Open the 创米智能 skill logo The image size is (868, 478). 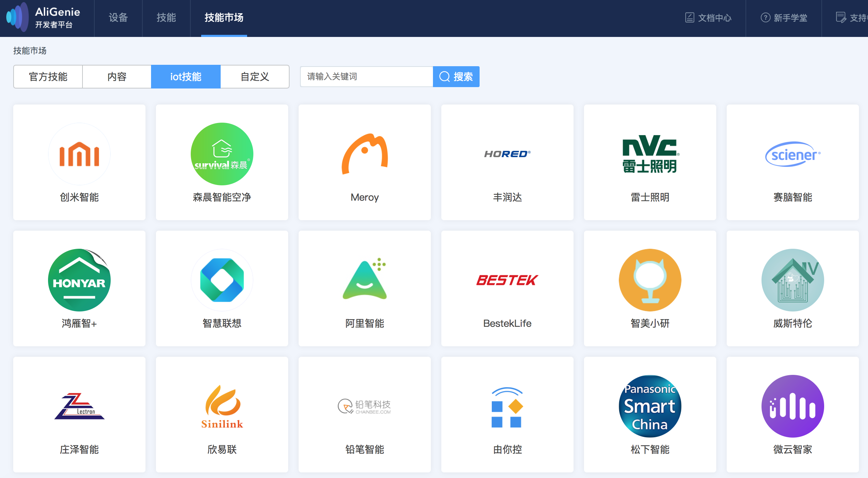tap(79, 154)
